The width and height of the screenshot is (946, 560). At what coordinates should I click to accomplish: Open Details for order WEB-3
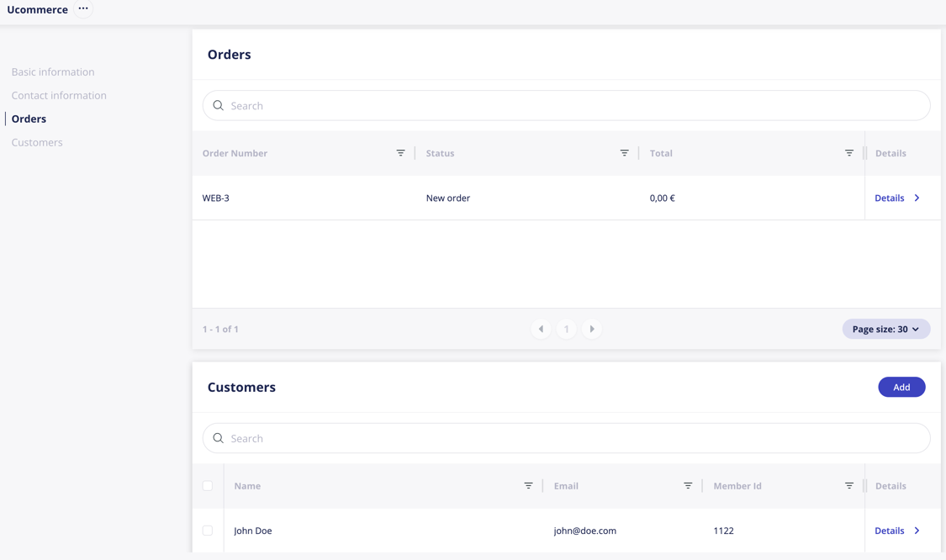point(890,198)
